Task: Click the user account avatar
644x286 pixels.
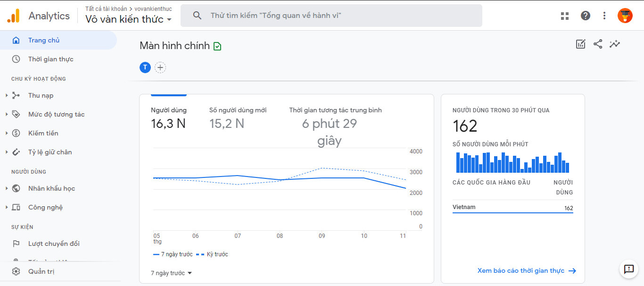Action: point(625,16)
